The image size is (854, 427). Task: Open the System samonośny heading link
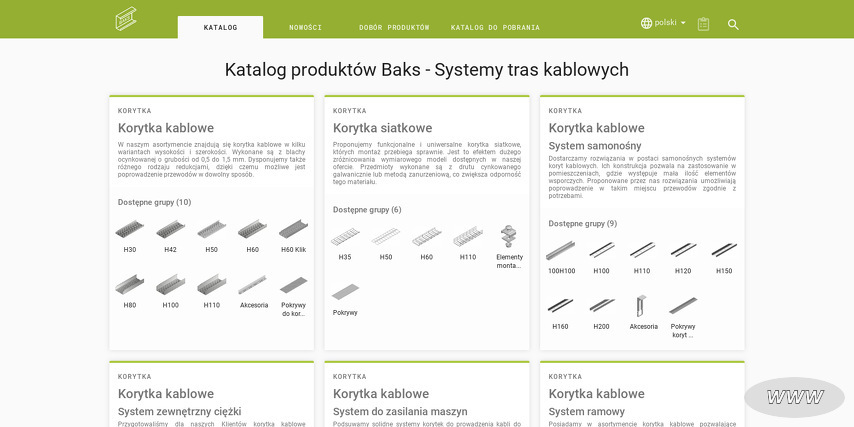coord(595,146)
